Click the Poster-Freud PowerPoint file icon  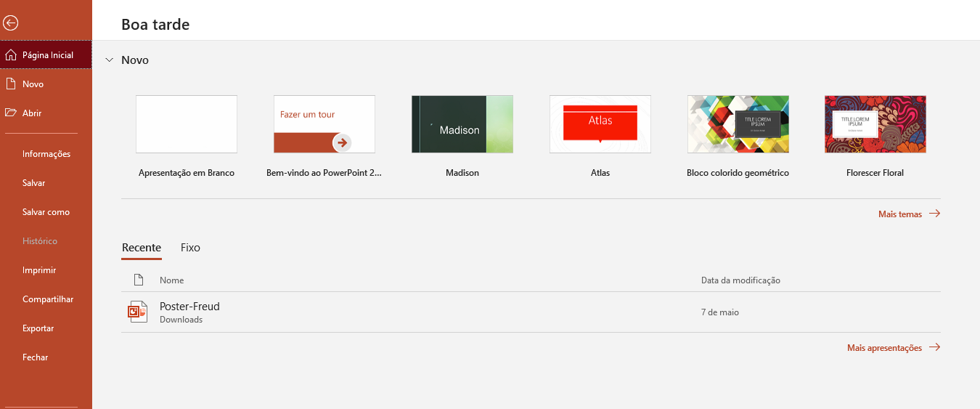[137, 312]
